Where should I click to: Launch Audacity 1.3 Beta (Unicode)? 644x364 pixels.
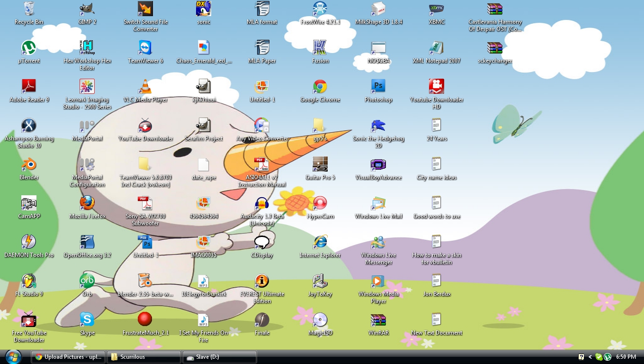pos(262,203)
